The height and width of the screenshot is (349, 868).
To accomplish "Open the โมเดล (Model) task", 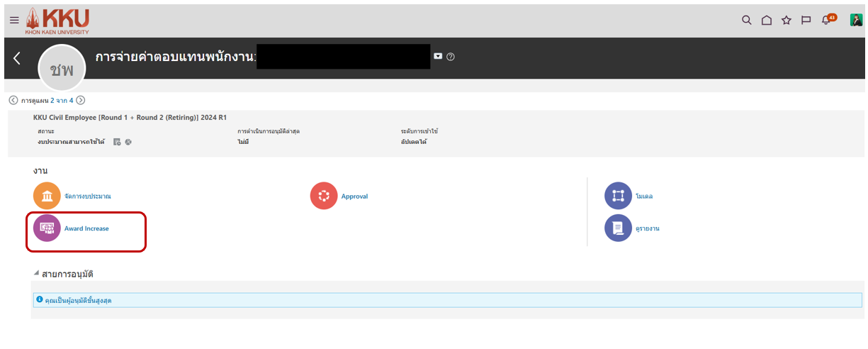I will click(x=643, y=196).
